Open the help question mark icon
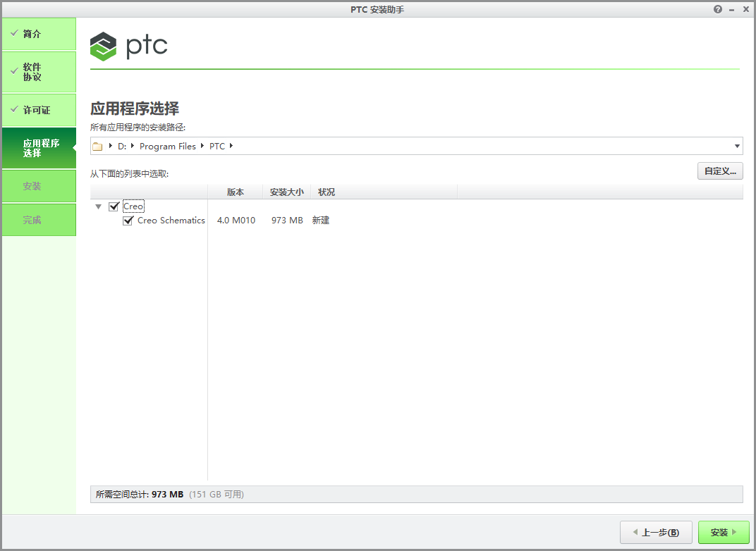 click(x=718, y=9)
